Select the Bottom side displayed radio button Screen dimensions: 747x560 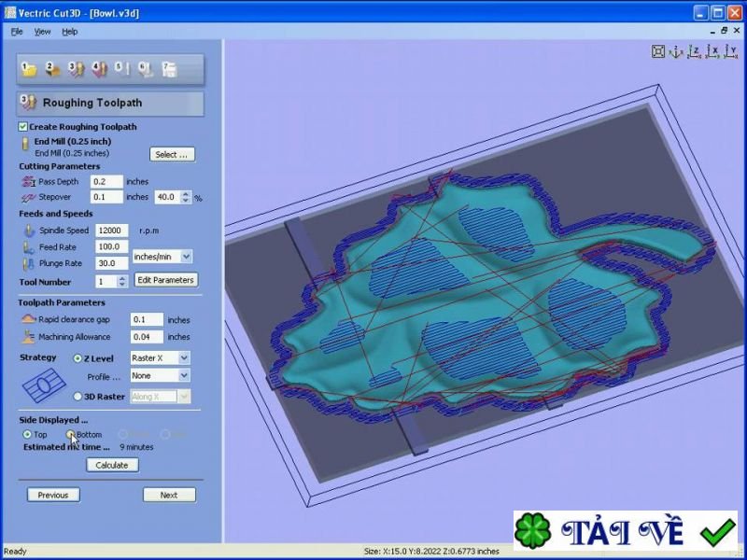click(72, 434)
